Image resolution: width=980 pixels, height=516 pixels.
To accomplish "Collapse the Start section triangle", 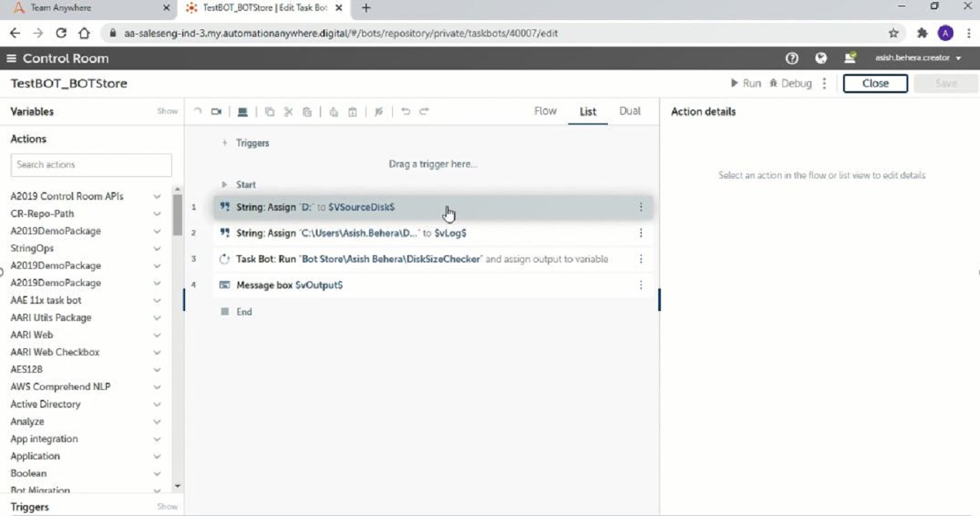I will tap(224, 185).
